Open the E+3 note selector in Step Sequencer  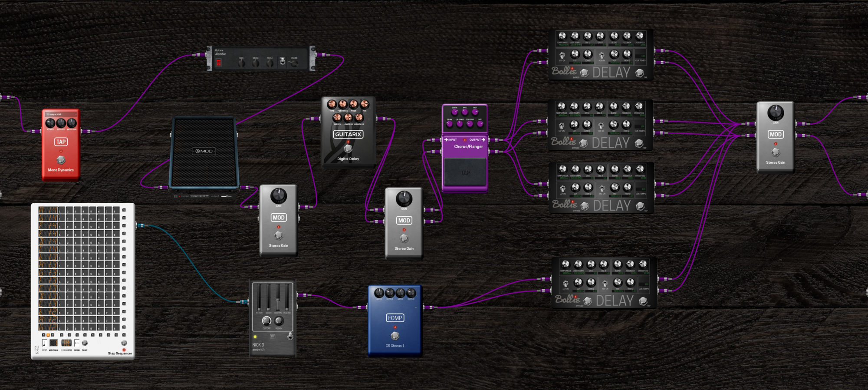[48, 288]
